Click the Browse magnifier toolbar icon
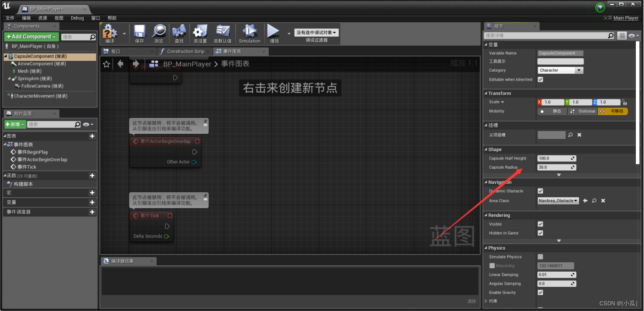The height and width of the screenshot is (311, 644). [x=159, y=31]
